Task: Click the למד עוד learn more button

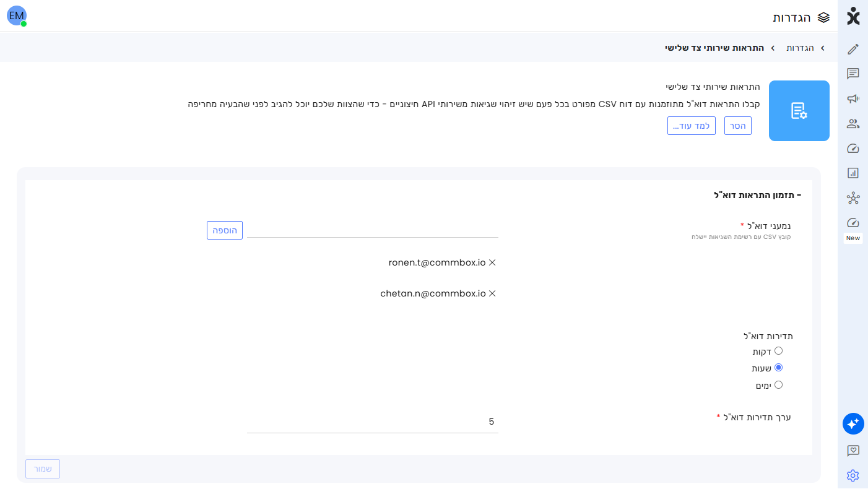Action: [x=692, y=126]
